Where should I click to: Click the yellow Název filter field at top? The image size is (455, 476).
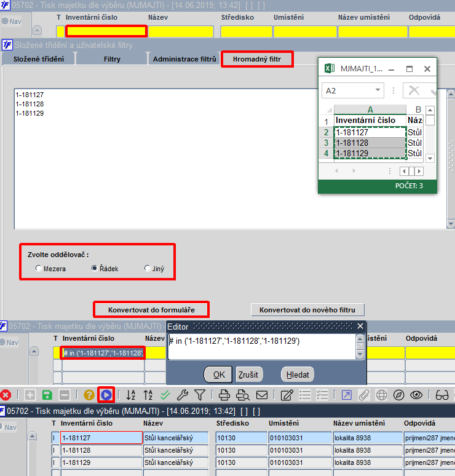coord(181,31)
